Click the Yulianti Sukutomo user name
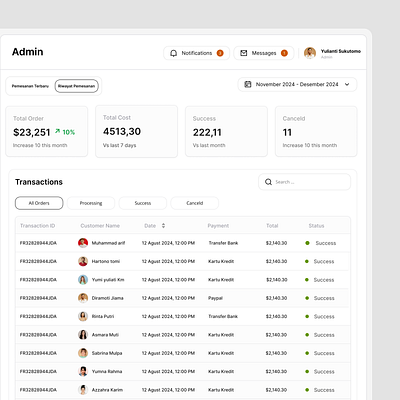The image size is (400, 400). pyautogui.click(x=341, y=51)
